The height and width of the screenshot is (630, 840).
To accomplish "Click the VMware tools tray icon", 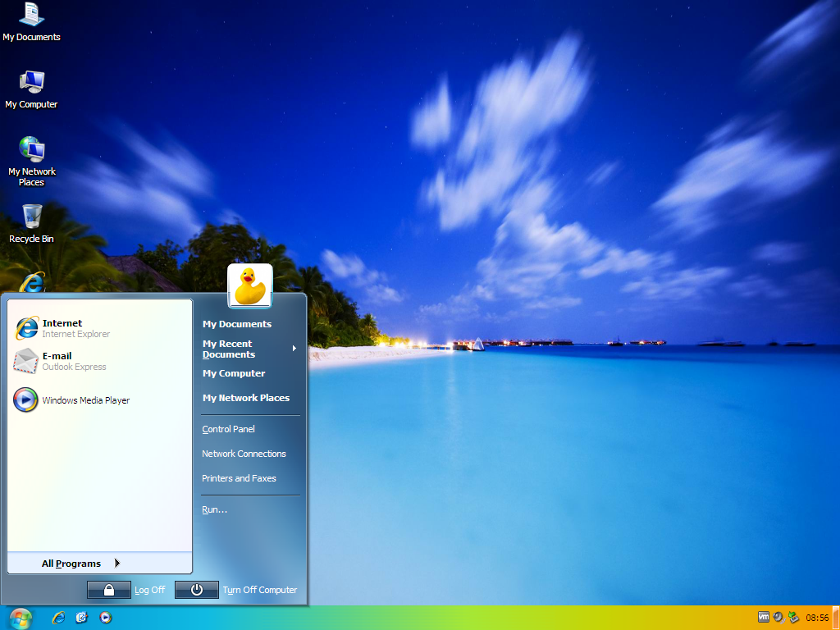I will [x=764, y=617].
